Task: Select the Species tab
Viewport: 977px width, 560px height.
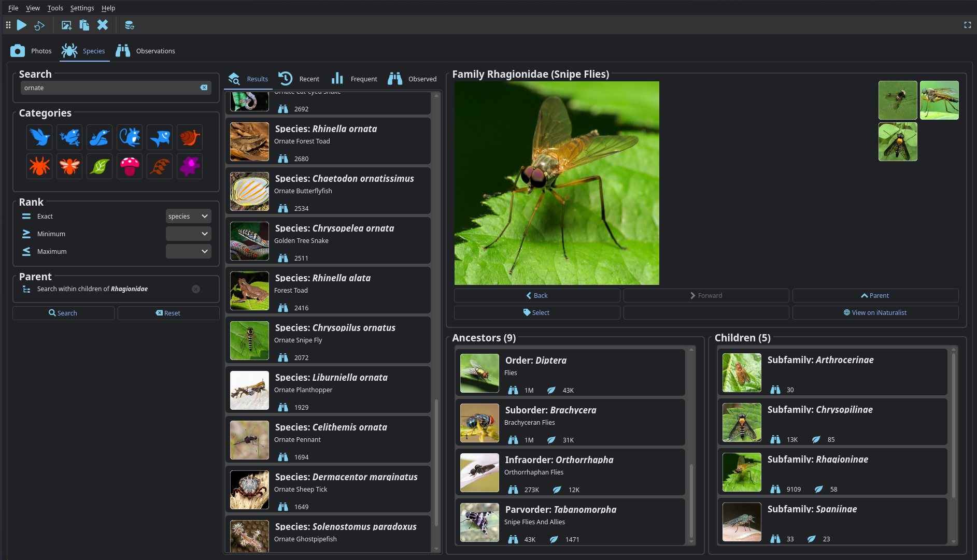Action: click(x=83, y=51)
